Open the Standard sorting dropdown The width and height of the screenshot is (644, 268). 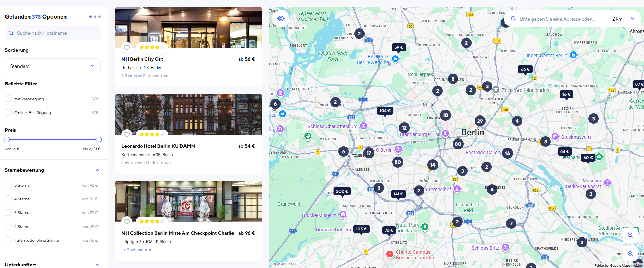[x=53, y=66]
